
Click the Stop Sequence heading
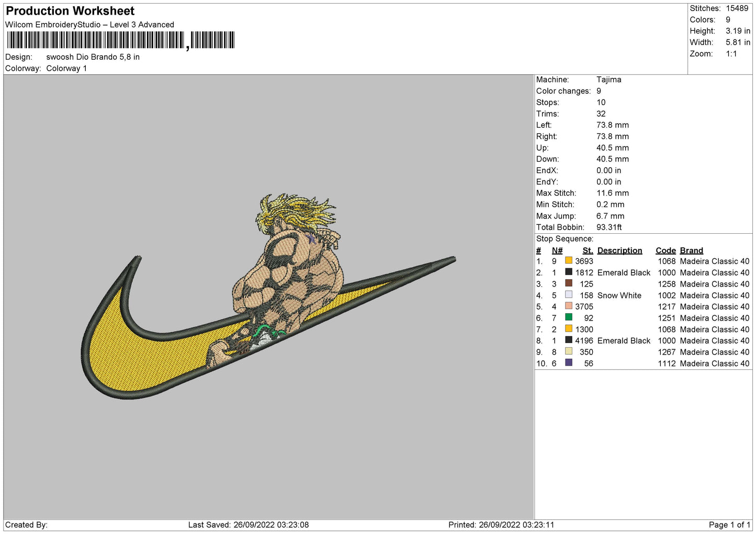(565, 239)
